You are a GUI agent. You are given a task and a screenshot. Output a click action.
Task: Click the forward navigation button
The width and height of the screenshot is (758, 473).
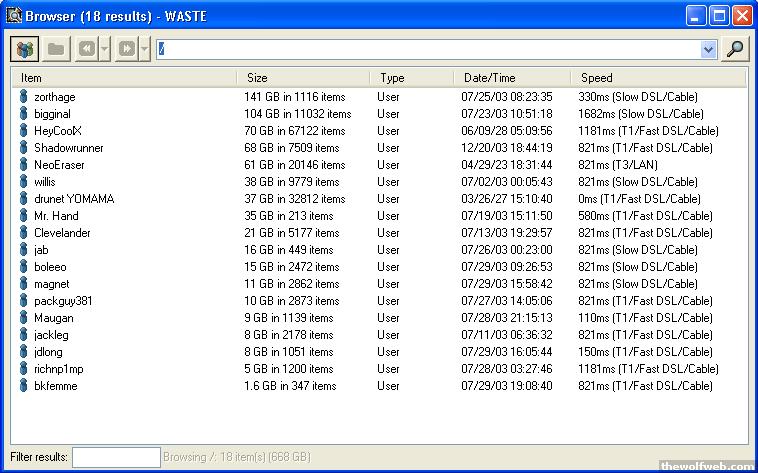tap(126, 49)
